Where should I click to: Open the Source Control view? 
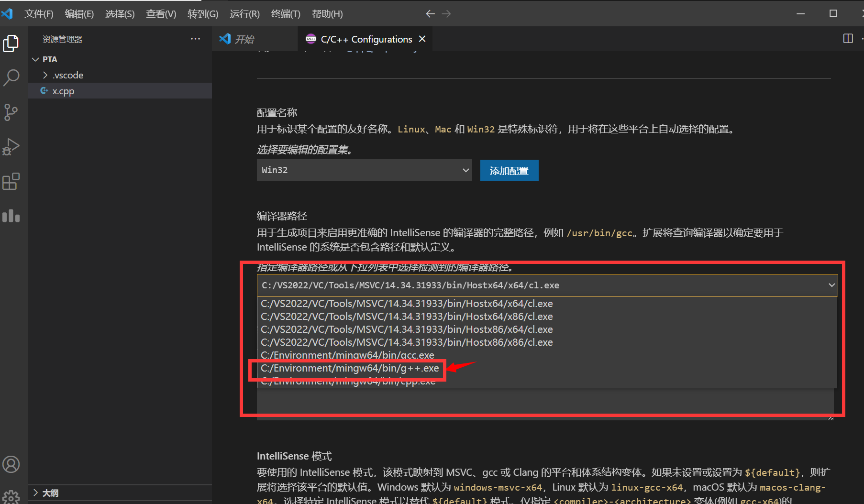tap(11, 112)
